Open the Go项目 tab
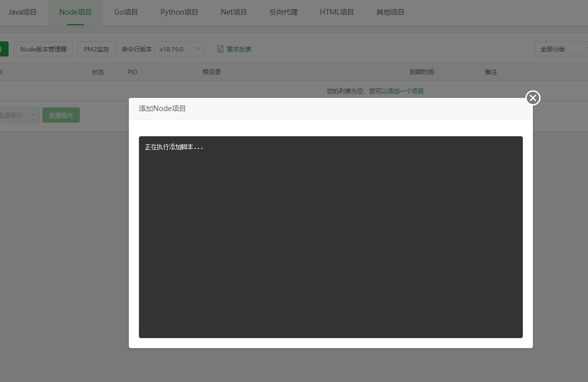The width and height of the screenshot is (588, 382). pos(126,12)
